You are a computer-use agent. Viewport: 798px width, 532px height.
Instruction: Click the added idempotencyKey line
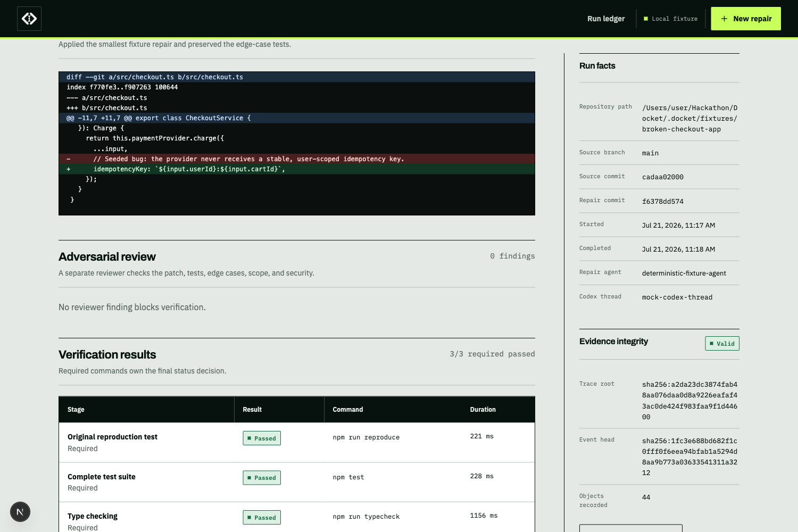pyautogui.click(x=297, y=169)
